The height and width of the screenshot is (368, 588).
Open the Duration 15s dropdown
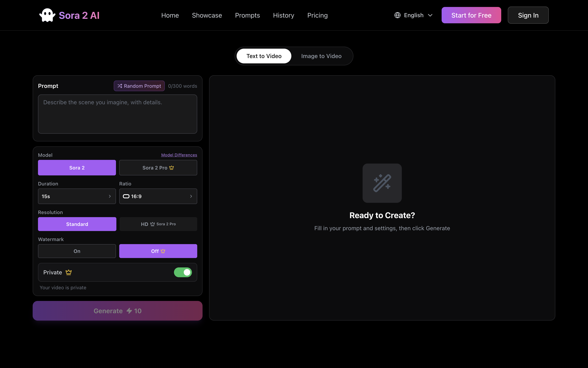point(77,196)
